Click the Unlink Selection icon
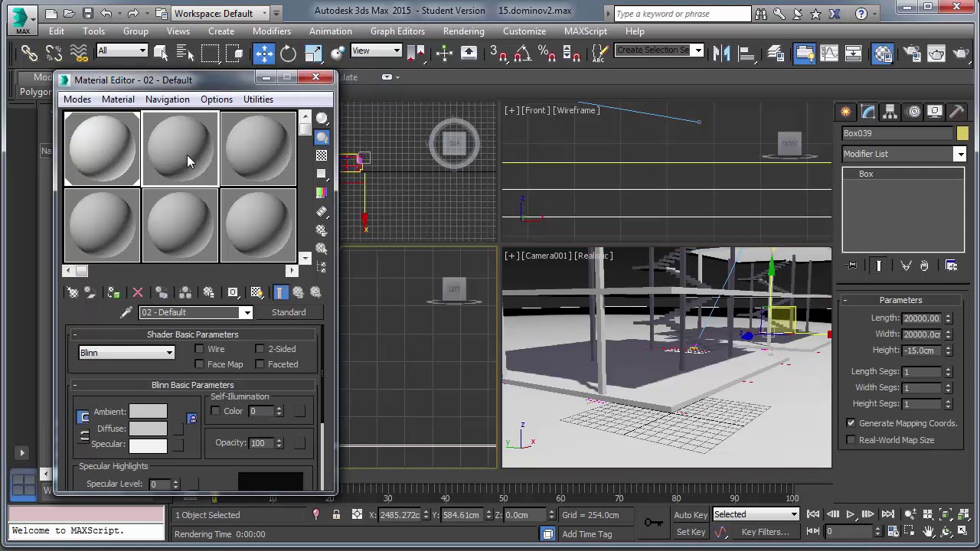The width and height of the screenshot is (980, 551). 54,53
